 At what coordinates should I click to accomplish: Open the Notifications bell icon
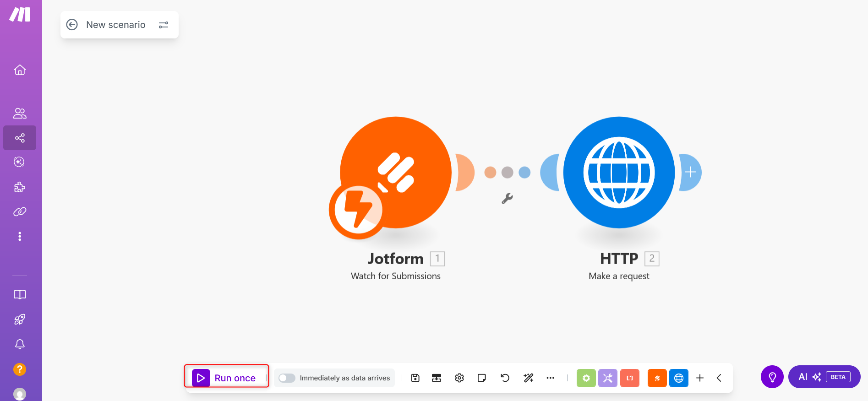pos(20,344)
